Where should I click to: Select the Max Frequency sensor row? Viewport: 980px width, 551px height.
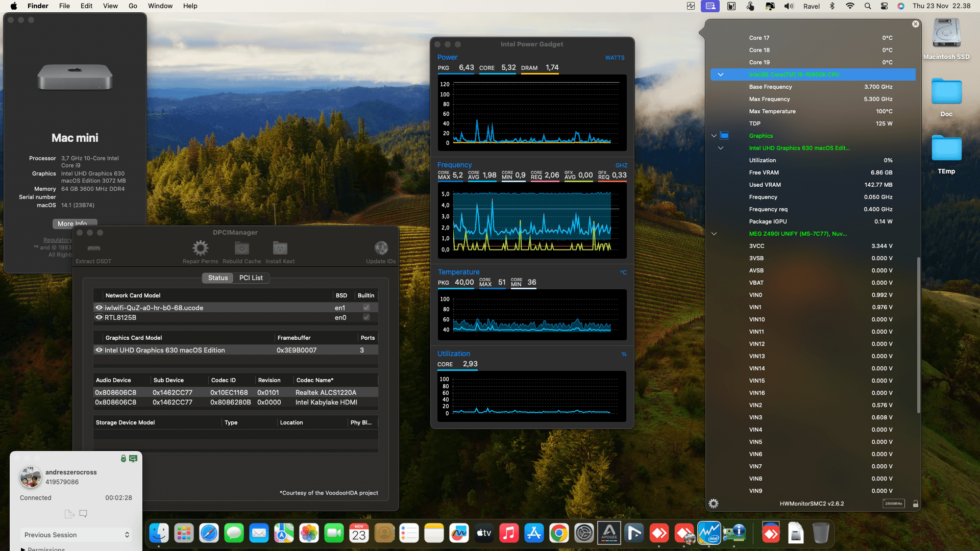pyautogui.click(x=813, y=99)
